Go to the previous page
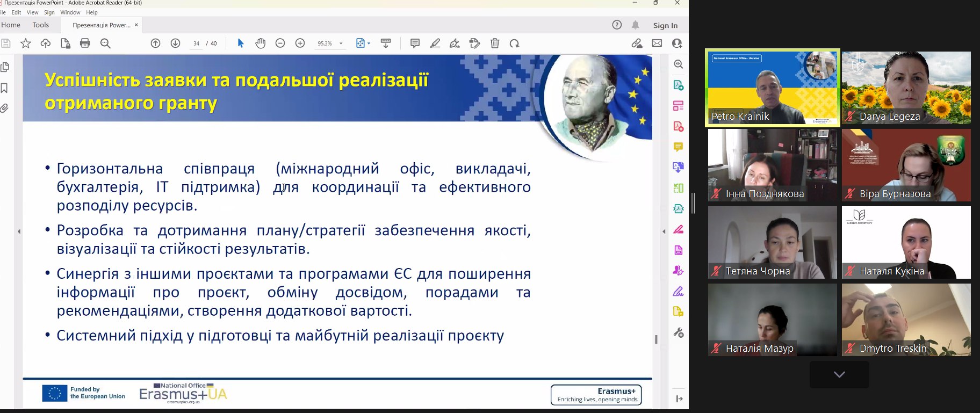Viewport: 980px width, 413px height. (155, 44)
